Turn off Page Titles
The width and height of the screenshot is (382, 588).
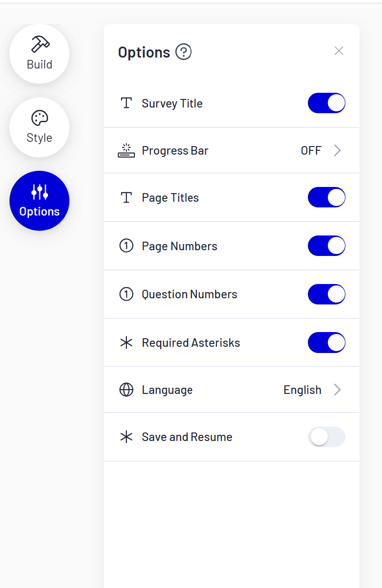pos(326,197)
